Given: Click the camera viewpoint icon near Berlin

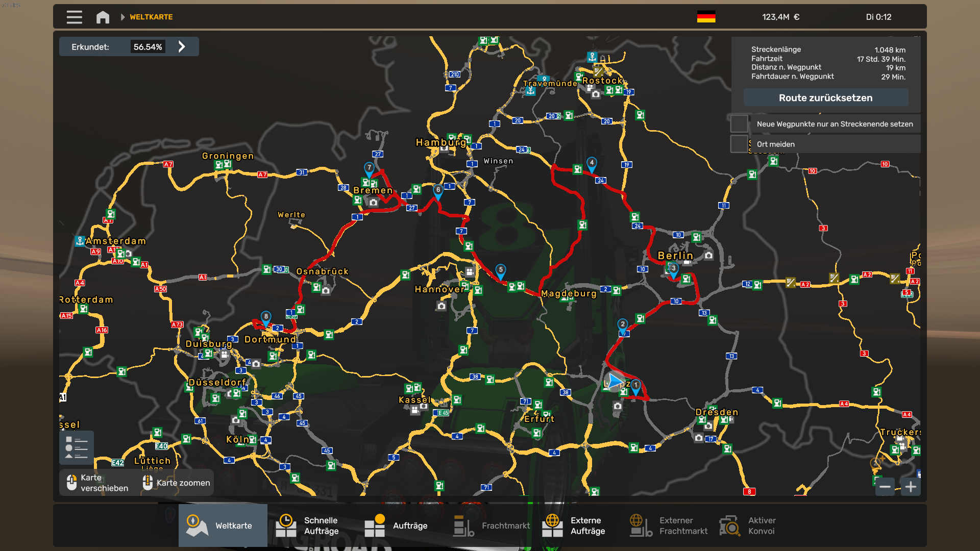Looking at the screenshot, I should [x=708, y=255].
